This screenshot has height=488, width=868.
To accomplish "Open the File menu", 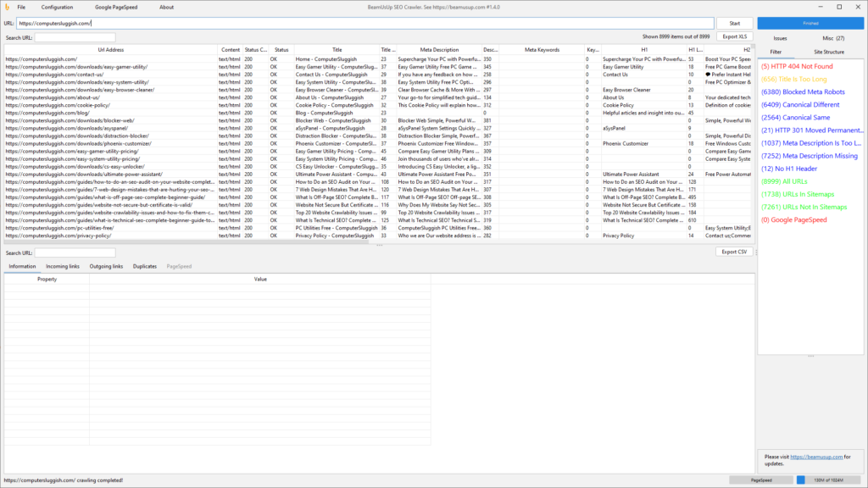I will point(21,7).
